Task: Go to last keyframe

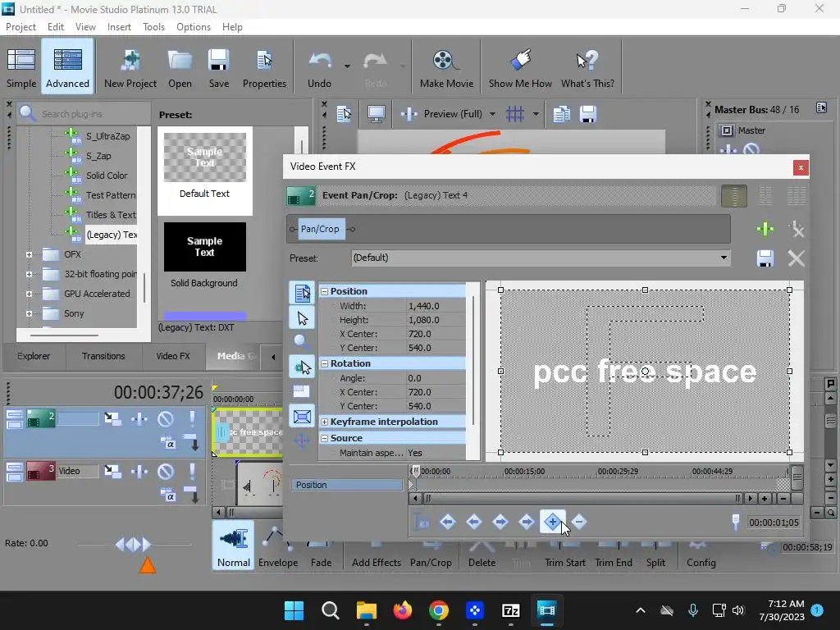Action: point(527,521)
